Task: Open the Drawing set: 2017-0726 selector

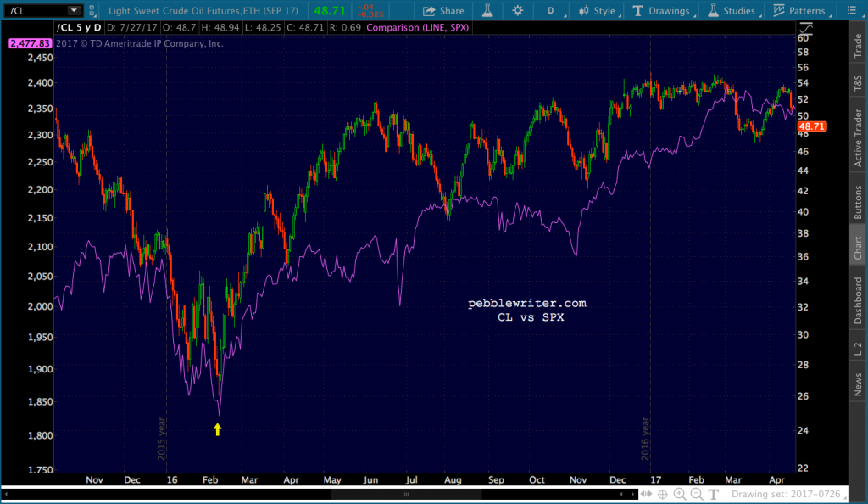Action: coord(788,494)
